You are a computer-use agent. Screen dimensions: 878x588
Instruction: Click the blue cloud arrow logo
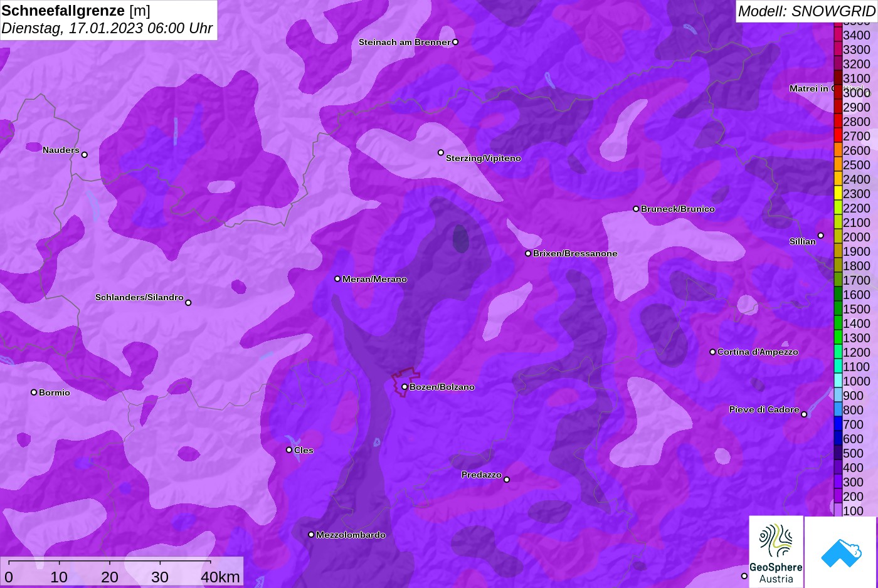click(x=841, y=552)
